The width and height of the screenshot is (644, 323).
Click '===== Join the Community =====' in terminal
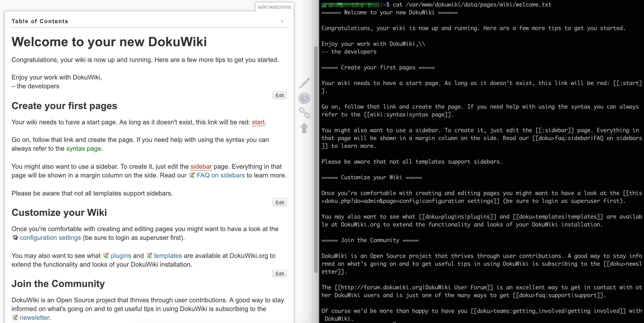[370, 240]
